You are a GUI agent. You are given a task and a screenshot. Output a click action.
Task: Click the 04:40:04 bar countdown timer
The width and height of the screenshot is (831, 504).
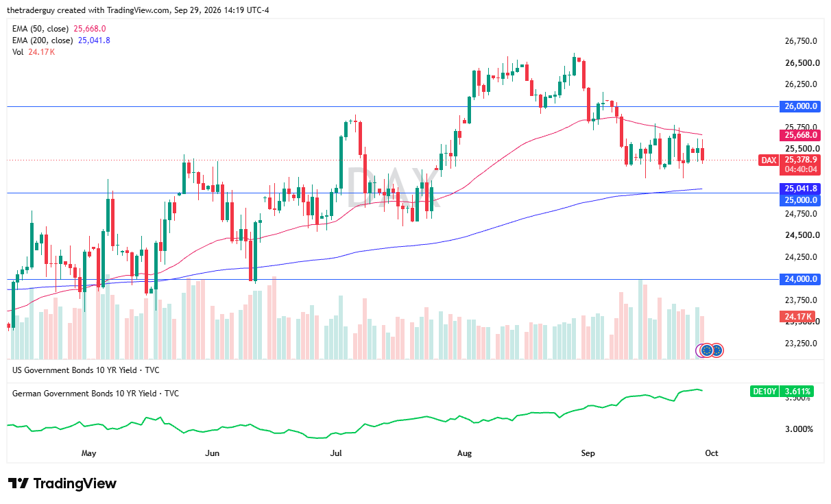[799, 169]
